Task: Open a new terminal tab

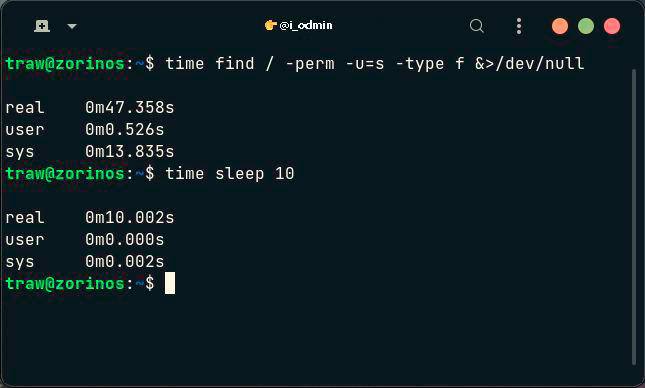Action: pos(42,26)
